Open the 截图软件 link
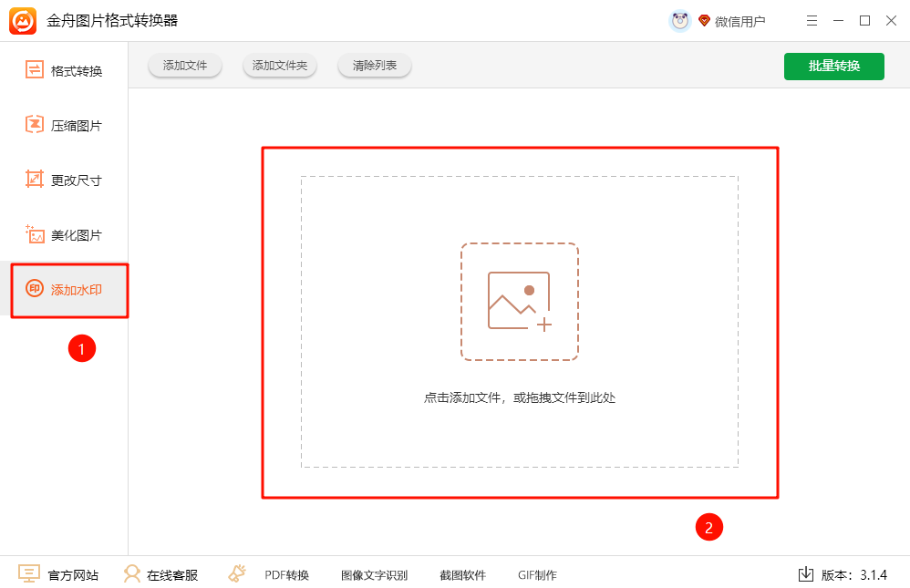This screenshot has width=910, height=588. (x=462, y=575)
